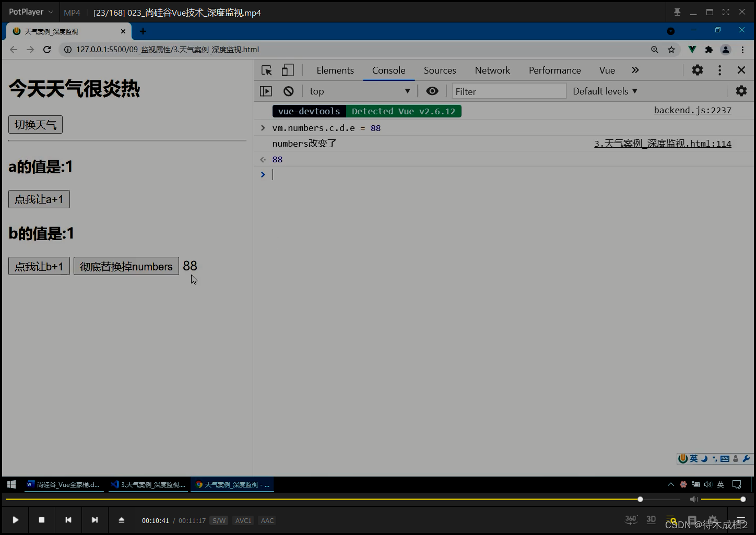Screen dimensions: 756x535
Task: Click the eye icon to create a live expression
Action: (432, 91)
